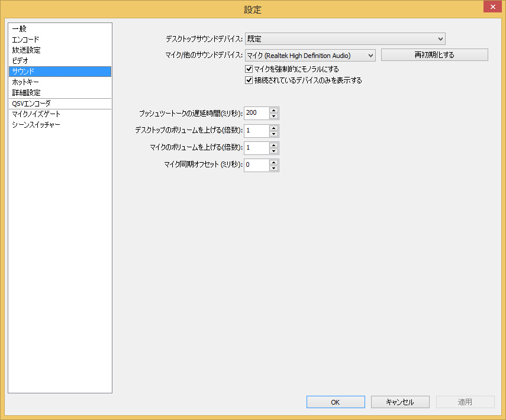
Task: Go to 放送設定 section
Action: pos(60,50)
